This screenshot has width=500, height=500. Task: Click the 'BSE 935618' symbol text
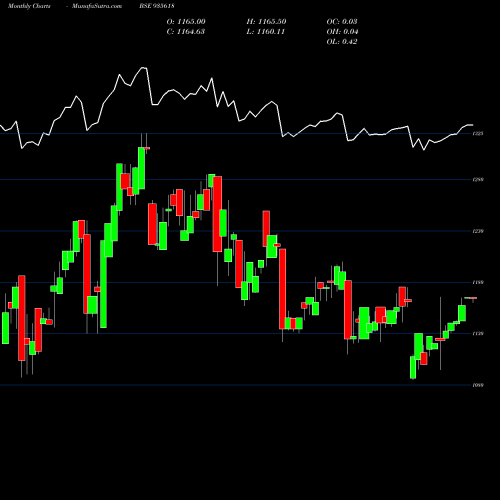pos(157,6)
